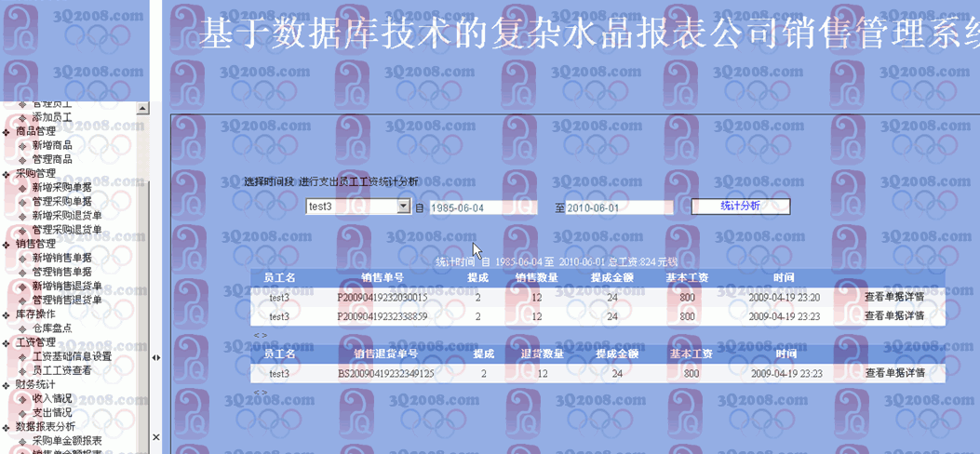Expand the 商品管理 tree node icon
The image size is (980, 454).
[x=7, y=132]
